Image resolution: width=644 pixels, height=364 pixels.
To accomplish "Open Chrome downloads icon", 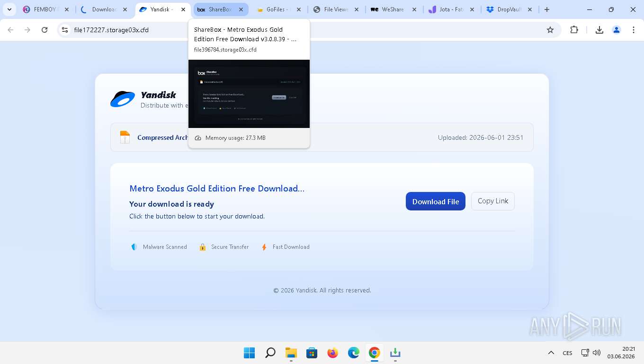I will pyautogui.click(x=599, y=30).
